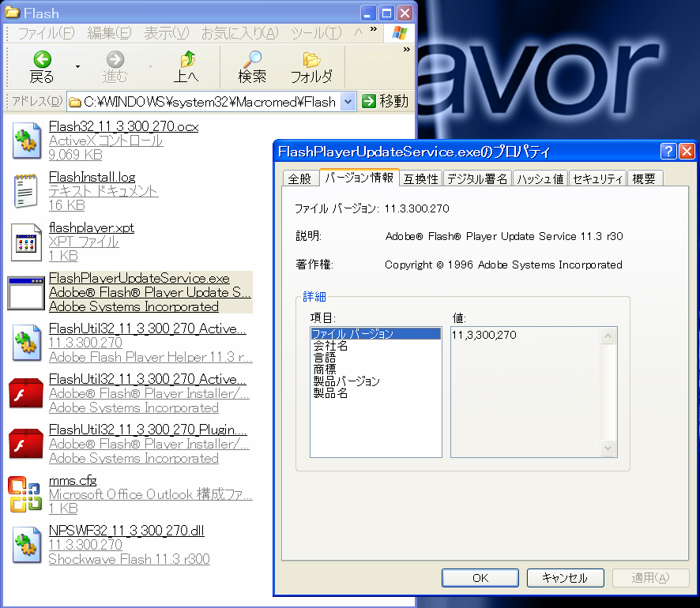This screenshot has height=608, width=700.
Task: Click the 16 KB size text under FlashInstall.log
Action: pos(67,205)
